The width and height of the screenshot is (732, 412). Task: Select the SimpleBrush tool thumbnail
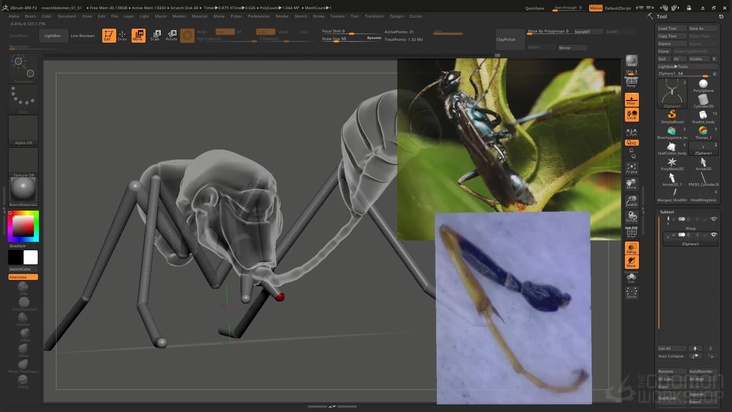pos(672,116)
